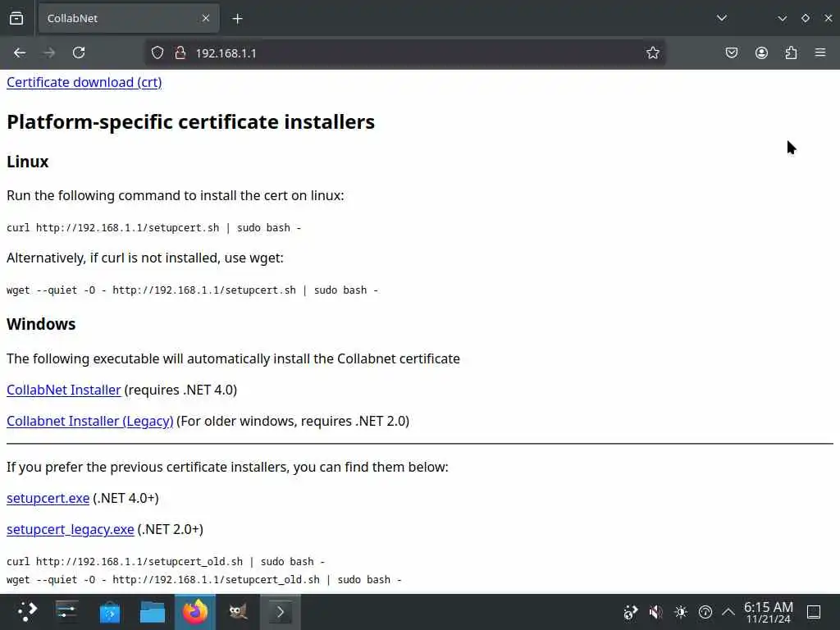
Task: Open the tracking protection shield icon
Action: [157, 52]
